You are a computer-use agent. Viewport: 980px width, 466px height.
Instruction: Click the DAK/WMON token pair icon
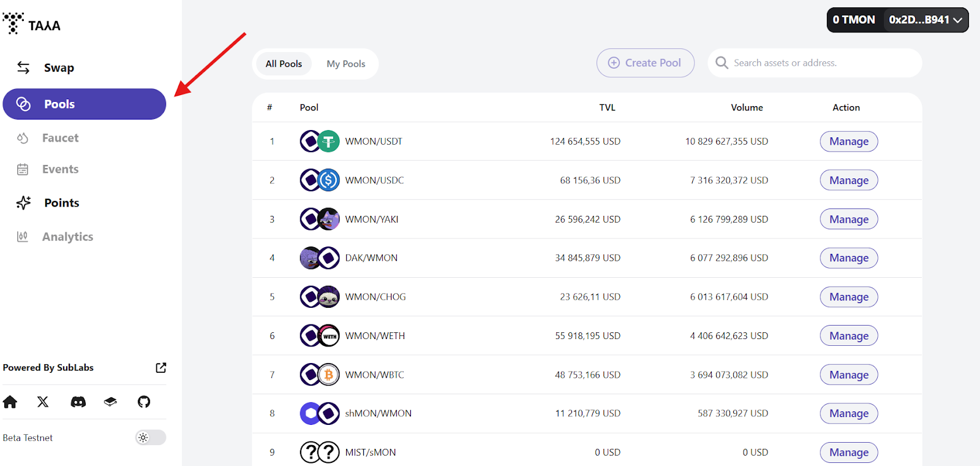tap(320, 258)
